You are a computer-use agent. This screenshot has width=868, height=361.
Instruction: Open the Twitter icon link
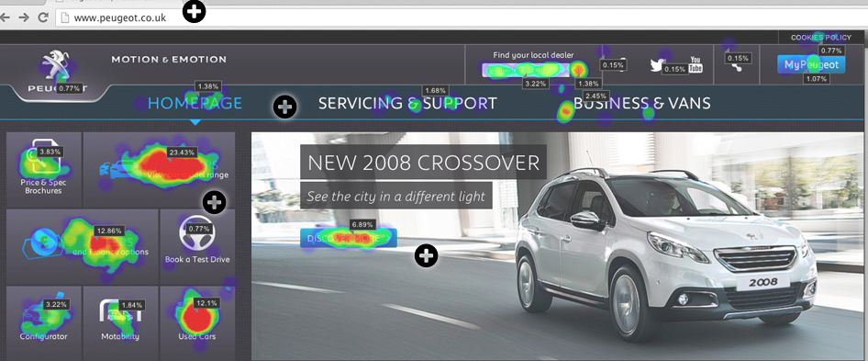tap(658, 65)
